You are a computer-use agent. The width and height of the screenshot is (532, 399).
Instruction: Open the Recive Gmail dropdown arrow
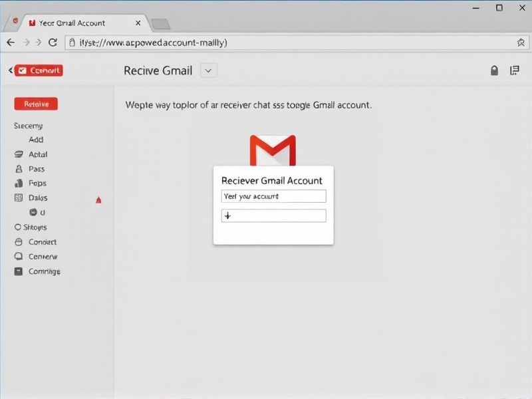click(x=208, y=70)
